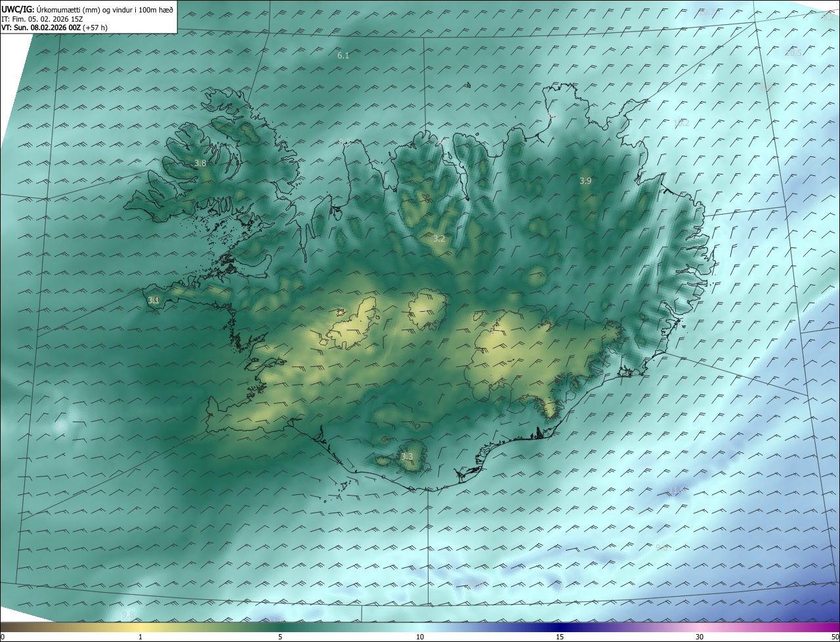Click the 5 tick on the color scale
The height and width of the screenshot is (642, 840).
(x=280, y=637)
